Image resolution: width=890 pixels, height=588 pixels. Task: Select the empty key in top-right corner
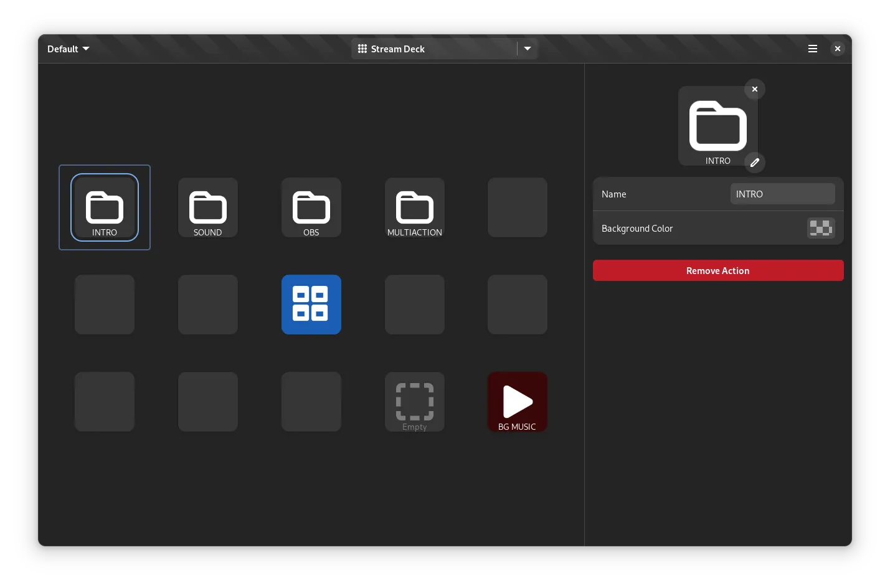pyautogui.click(x=518, y=207)
